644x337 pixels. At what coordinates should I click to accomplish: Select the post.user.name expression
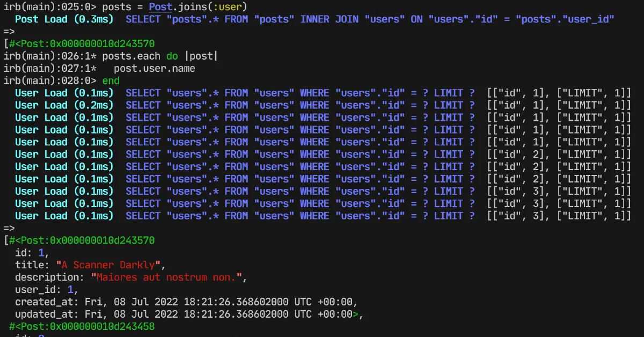(155, 69)
